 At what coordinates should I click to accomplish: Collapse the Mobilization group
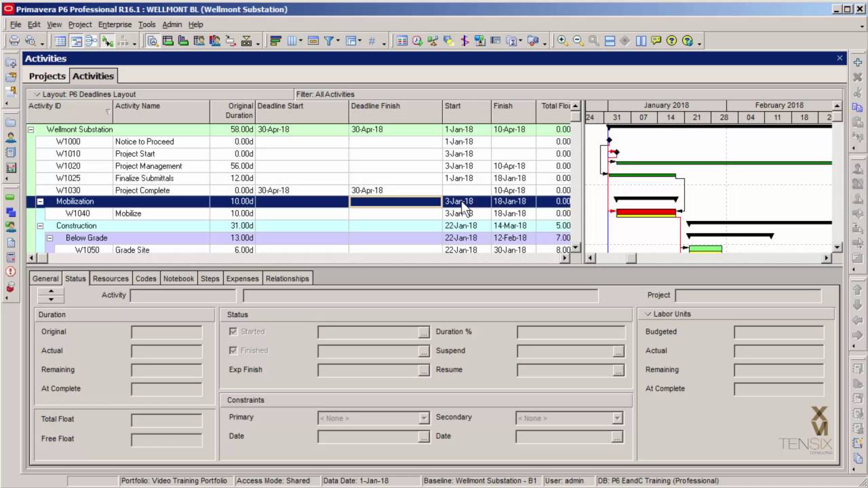(40, 201)
